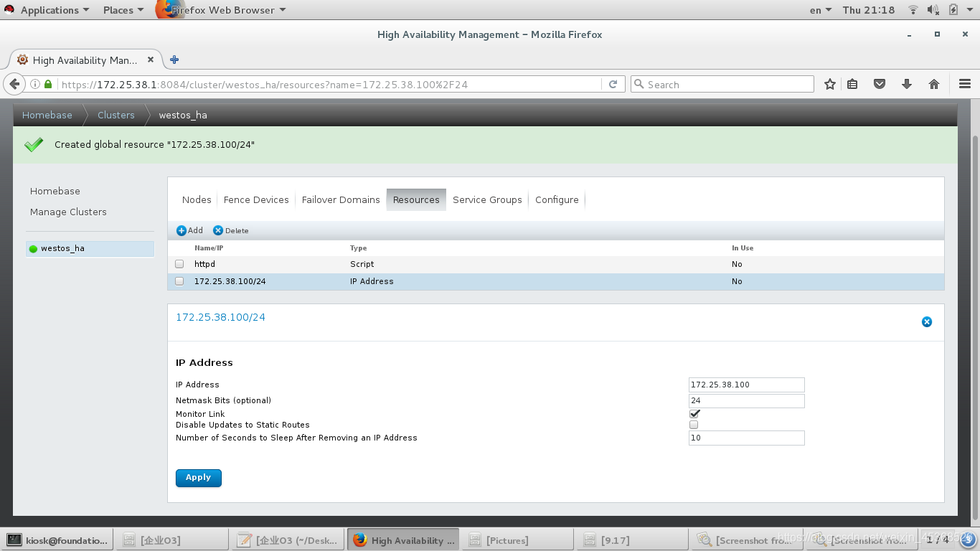The image size is (980, 551).
Task: Select westos_ha cluster in the sidebar
Action: (x=90, y=248)
